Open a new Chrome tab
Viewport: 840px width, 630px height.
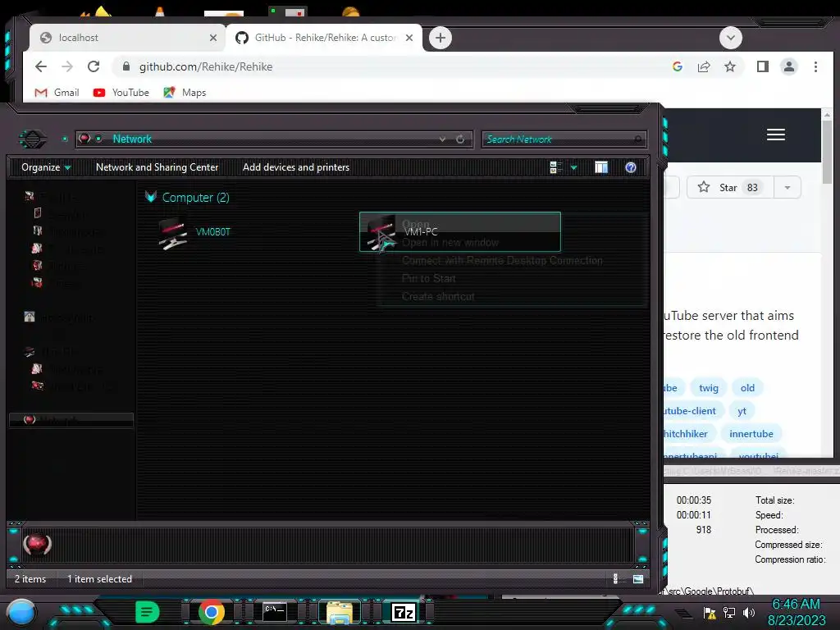[x=441, y=38]
